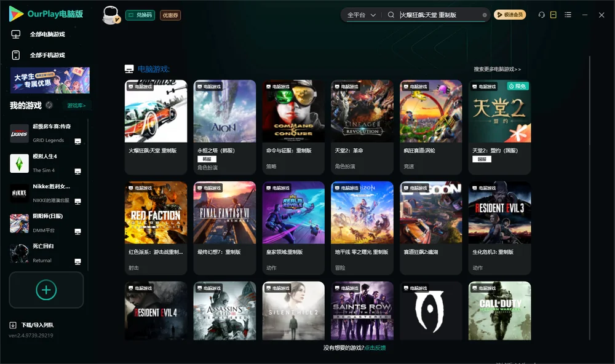Open the 最终幻想7: 重制版 card
Image resolution: width=615 pixels, height=364 pixels.
224,228
